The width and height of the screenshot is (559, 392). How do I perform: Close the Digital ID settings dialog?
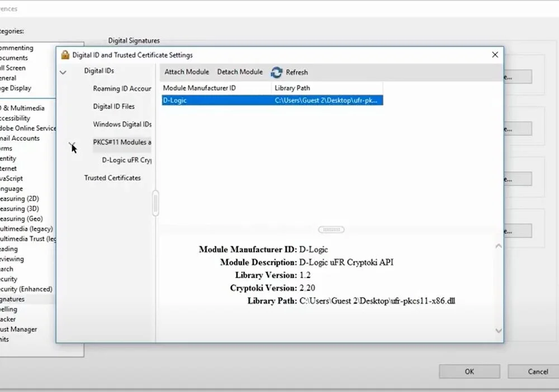[495, 55]
